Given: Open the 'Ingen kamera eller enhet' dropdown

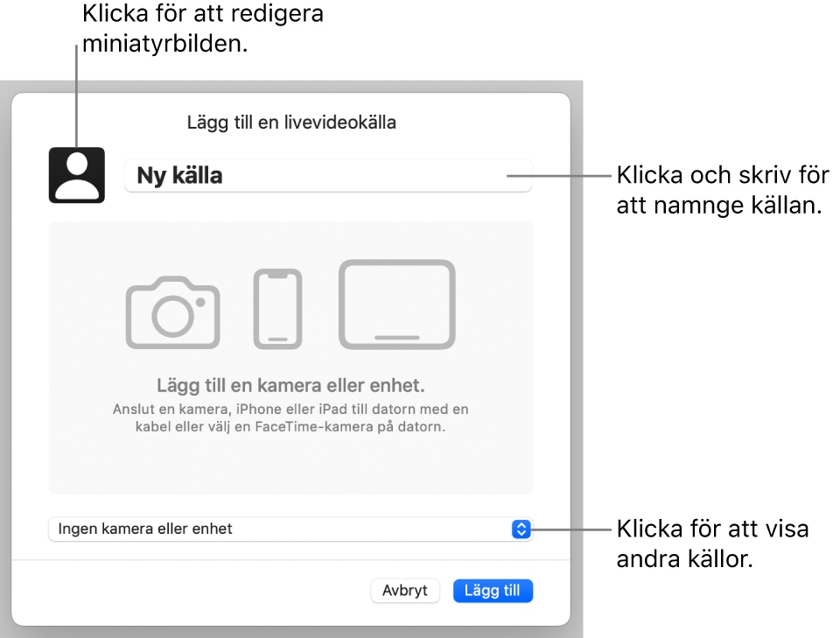Looking at the screenshot, I should coord(290,529).
